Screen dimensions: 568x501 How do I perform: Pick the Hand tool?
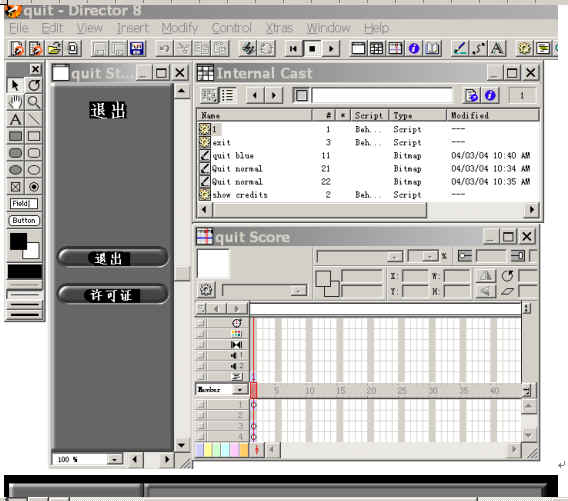[15, 103]
